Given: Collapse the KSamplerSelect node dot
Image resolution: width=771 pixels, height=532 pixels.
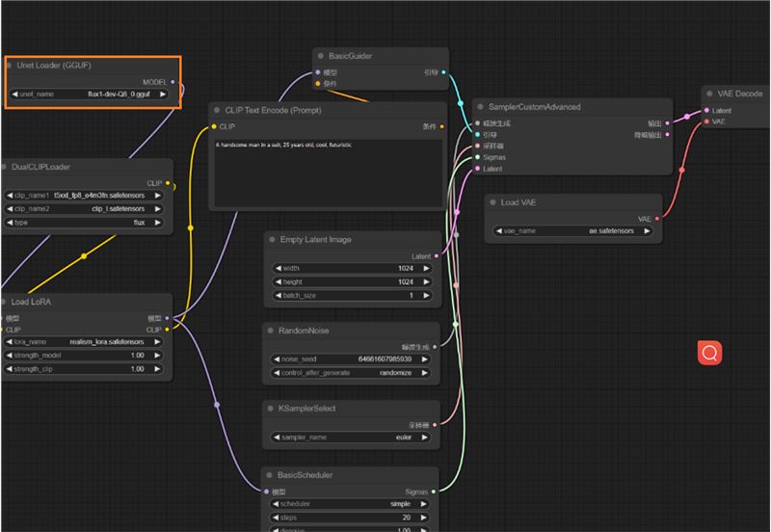Looking at the screenshot, I should 271,408.
